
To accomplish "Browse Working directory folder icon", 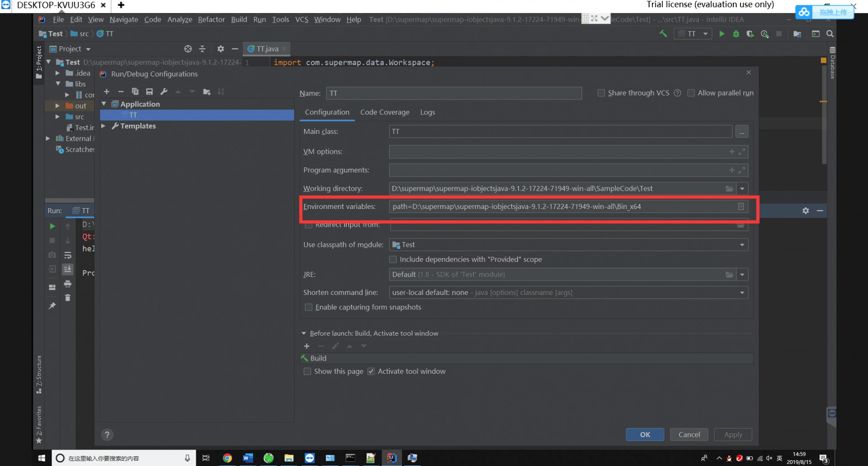I will click(729, 188).
